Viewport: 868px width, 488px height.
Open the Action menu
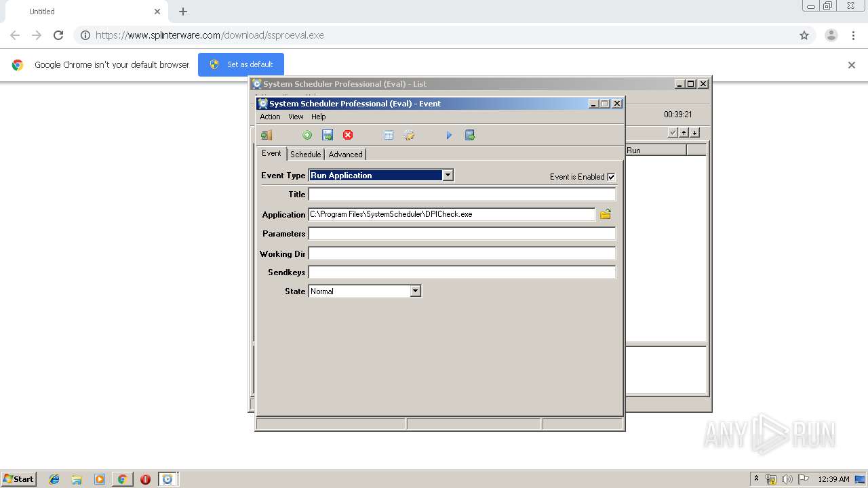[270, 117]
